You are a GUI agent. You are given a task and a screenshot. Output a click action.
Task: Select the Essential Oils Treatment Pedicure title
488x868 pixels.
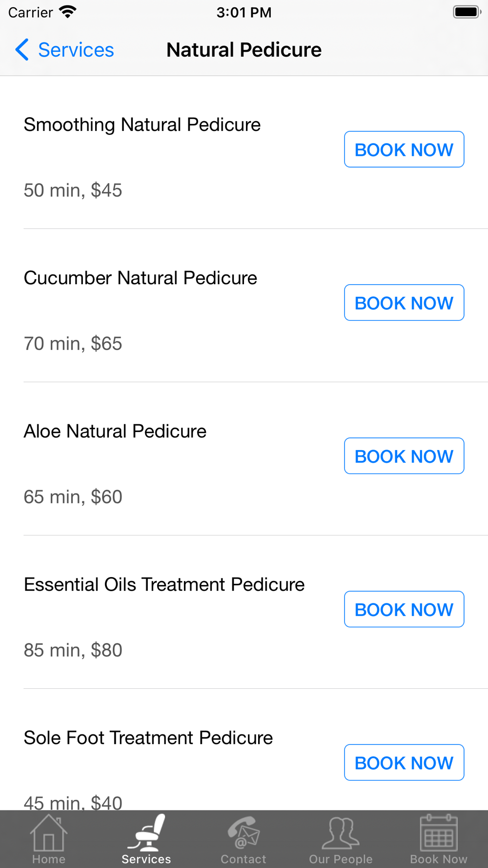coord(164,585)
